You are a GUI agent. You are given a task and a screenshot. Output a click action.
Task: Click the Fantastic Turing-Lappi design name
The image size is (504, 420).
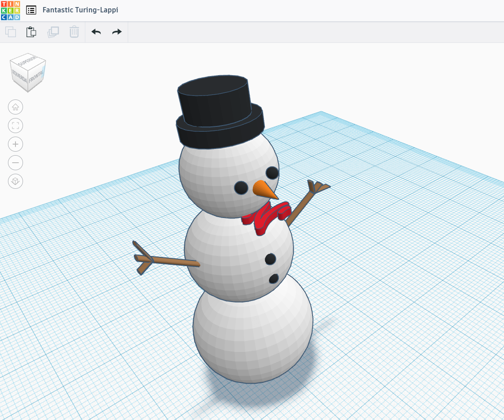(80, 10)
